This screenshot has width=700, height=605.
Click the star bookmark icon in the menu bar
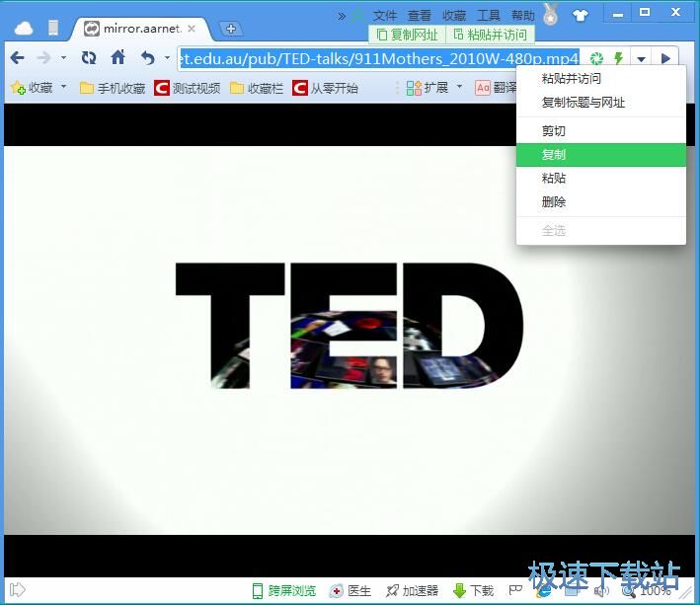click(358, 16)
